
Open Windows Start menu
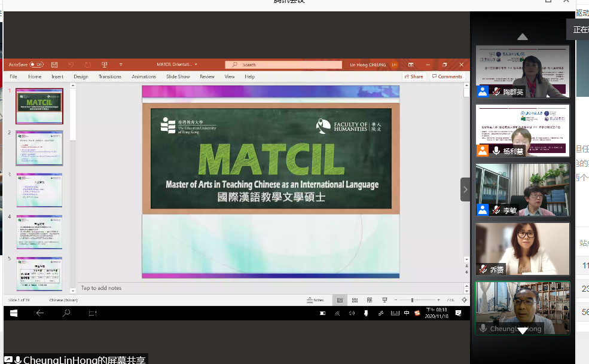pos(13,313)
